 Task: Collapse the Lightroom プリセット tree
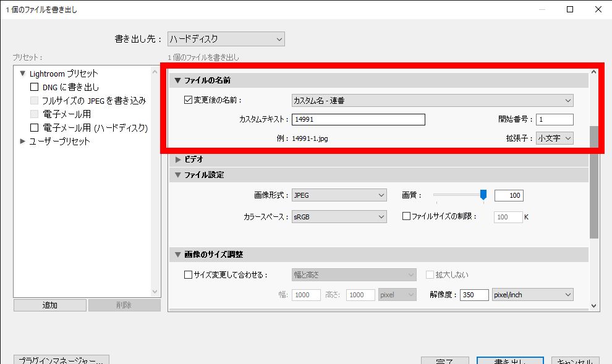tap(23, 74)
